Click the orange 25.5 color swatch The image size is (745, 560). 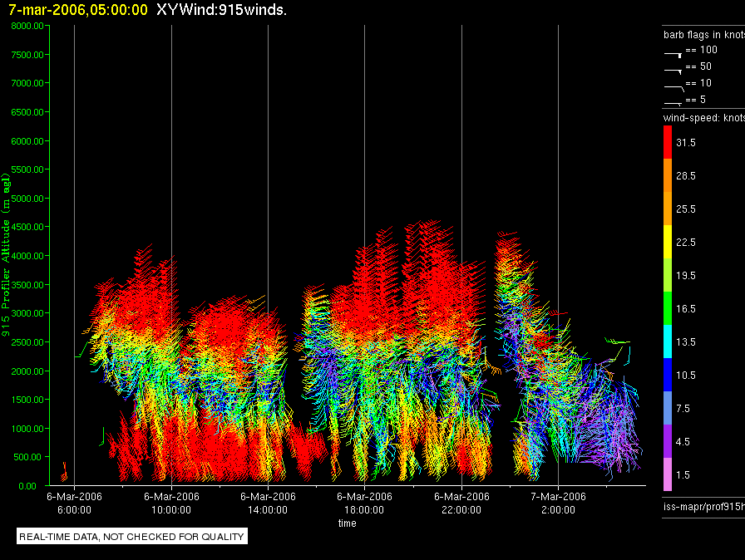(x=668, y=209)
